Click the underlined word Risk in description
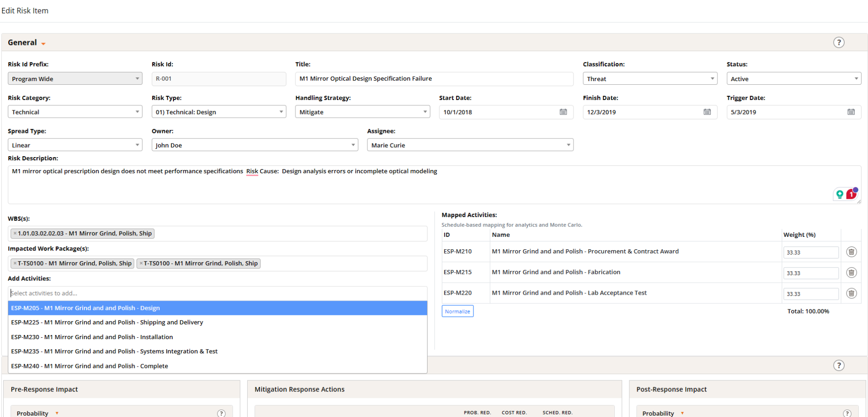Viewport: 868px width, 417px height. (252, 171)
